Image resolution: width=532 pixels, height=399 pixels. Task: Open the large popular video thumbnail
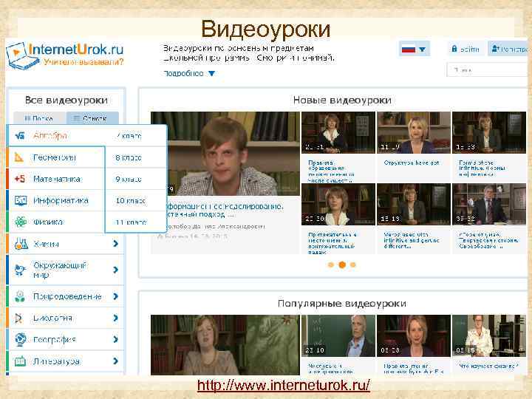coord(225,345)
